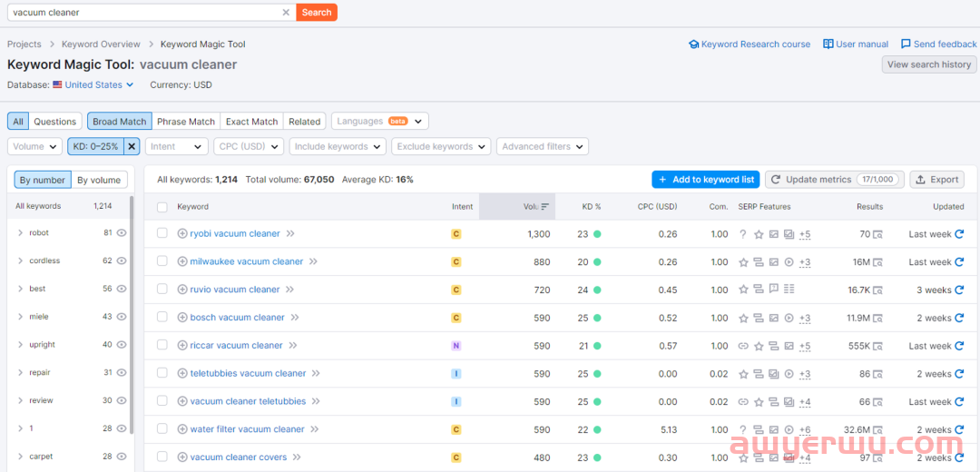
Task: Open Include keywords dropdown
Action: click(x=338, y=146)
